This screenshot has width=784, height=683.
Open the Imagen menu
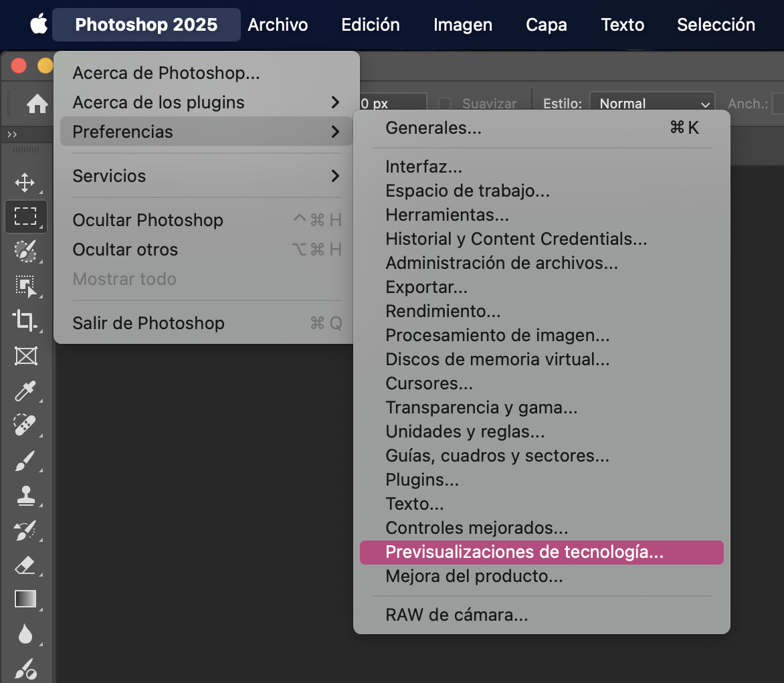462,25
